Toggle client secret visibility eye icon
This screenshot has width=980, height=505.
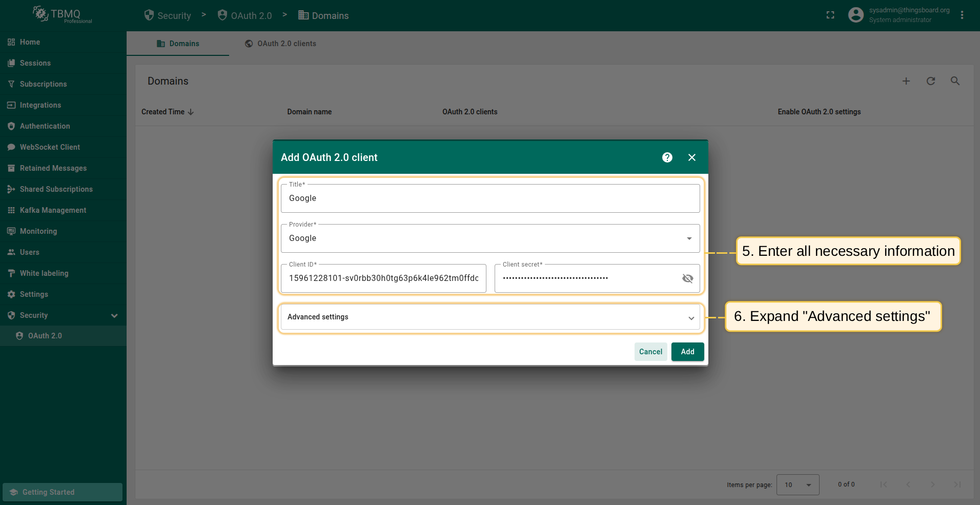coord(687,278)
